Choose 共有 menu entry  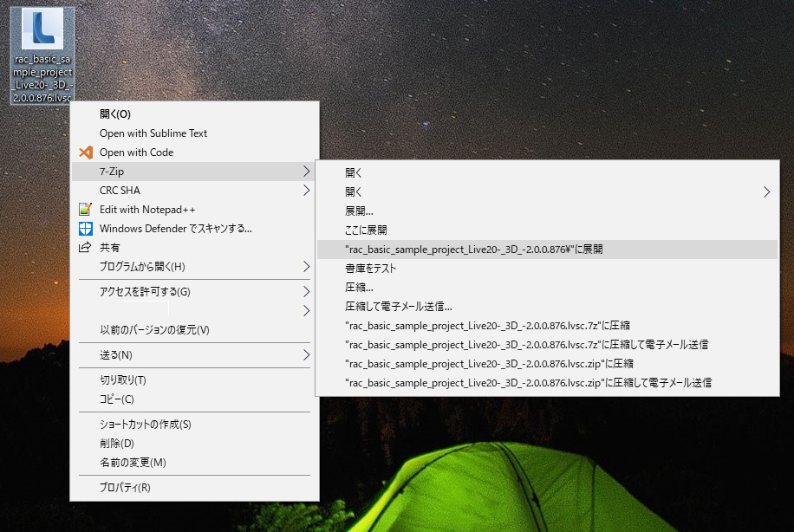(194, 248)
